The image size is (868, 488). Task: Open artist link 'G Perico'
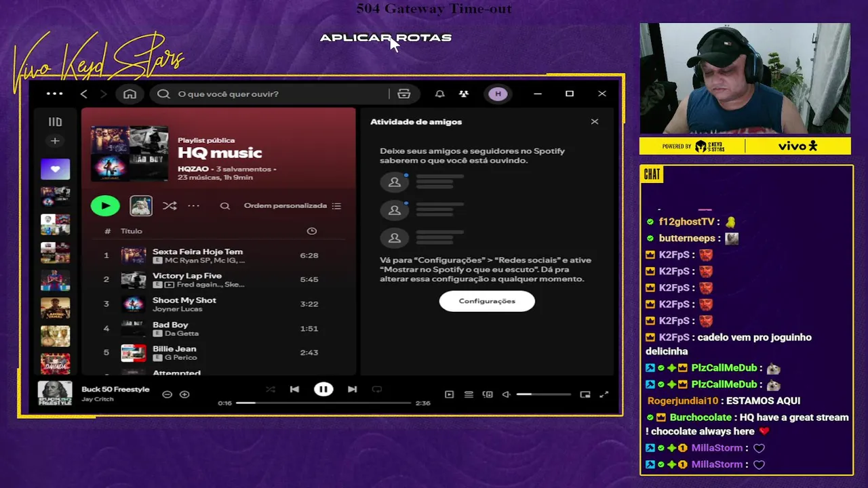pyautogui.click(x=180, y=358)
